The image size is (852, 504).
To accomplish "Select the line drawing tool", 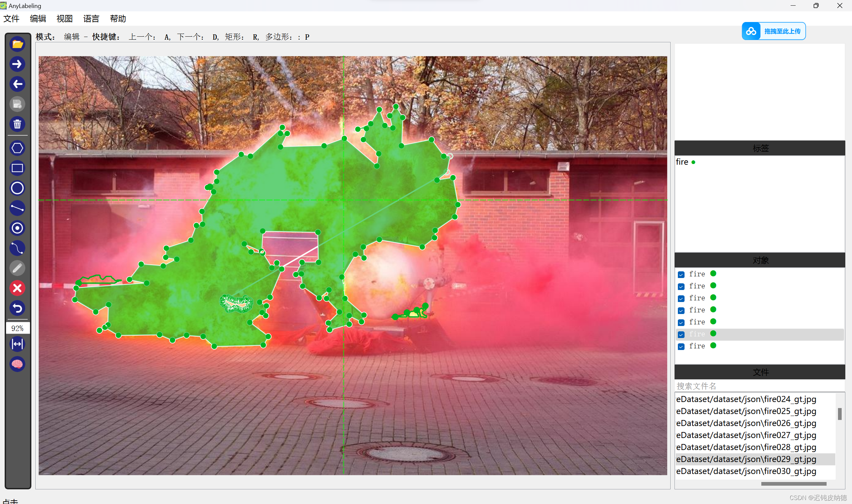I will 17,208.
